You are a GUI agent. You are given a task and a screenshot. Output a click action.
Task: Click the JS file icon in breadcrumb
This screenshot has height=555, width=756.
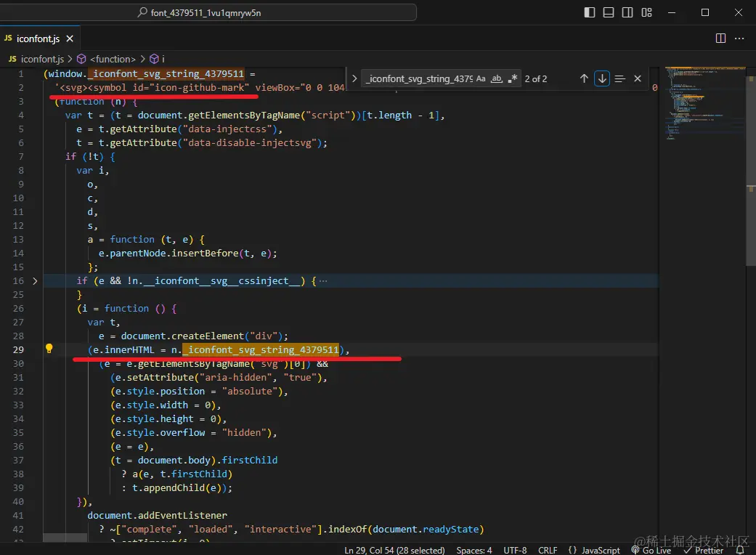click(12, 59)
